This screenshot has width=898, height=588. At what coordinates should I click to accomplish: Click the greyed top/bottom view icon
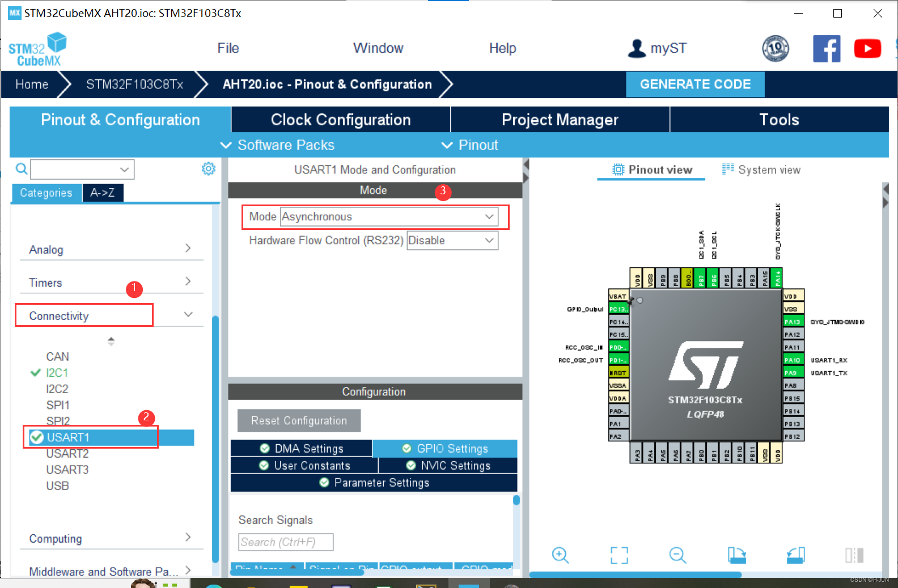pos(854,555)
